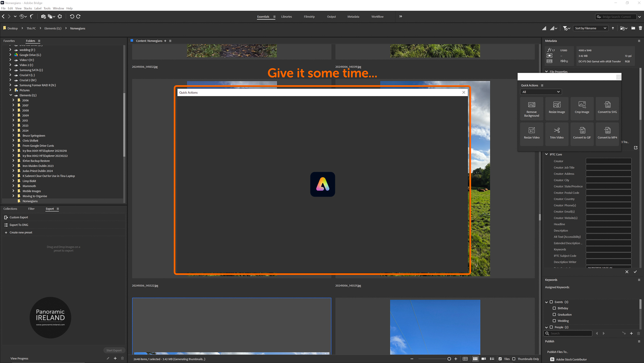The width and height of the screenshot is (644, 363).
Task: Collapse the IPTC Core section
Action: pos(546,154)
